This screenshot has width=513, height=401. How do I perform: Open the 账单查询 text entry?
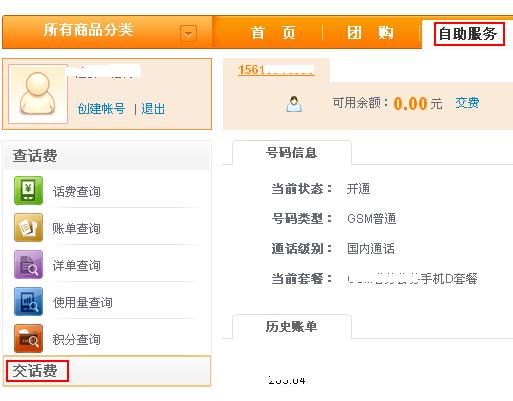77,228
